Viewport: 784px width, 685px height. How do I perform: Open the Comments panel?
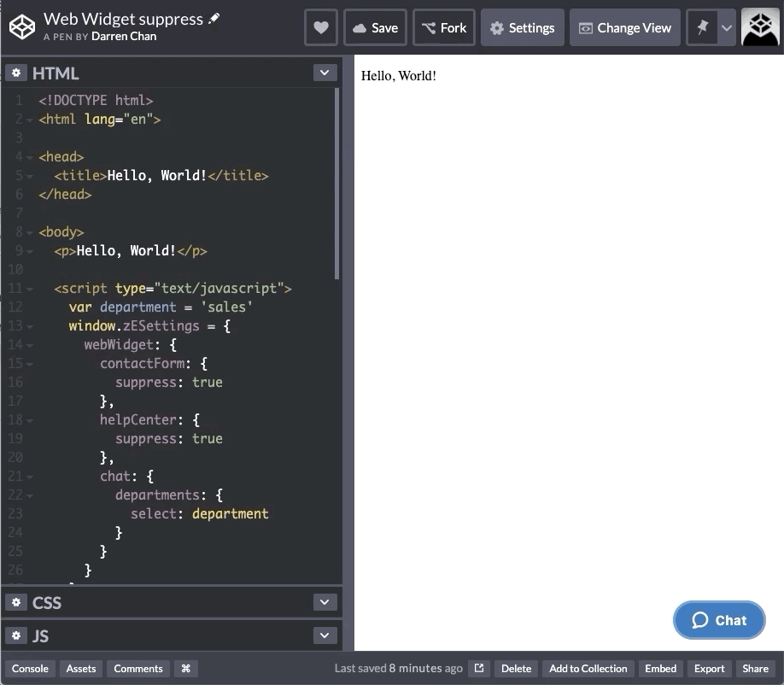(x=138, y=669)
